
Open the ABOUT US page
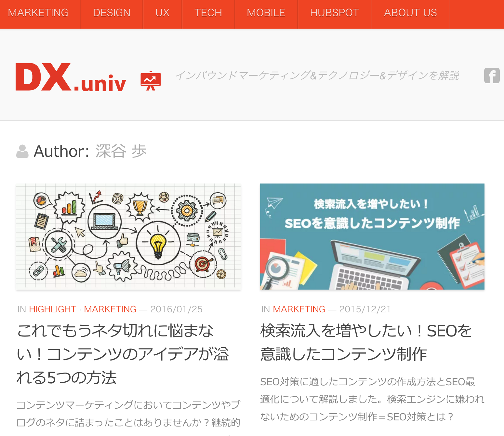coord(410,13)
